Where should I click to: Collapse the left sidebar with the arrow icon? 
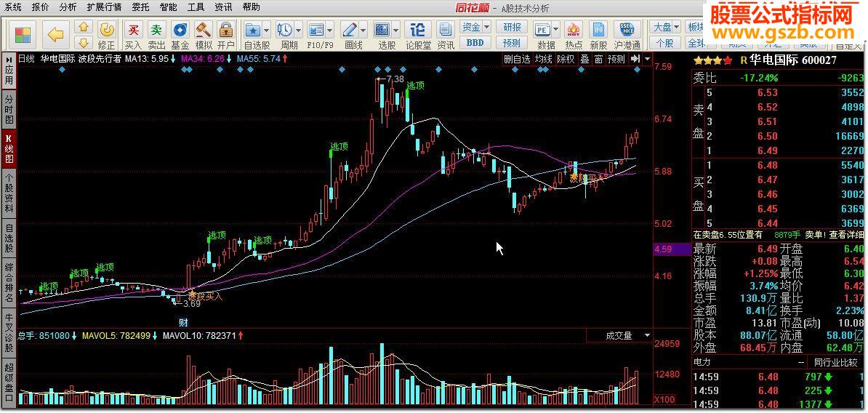[9, 58]
